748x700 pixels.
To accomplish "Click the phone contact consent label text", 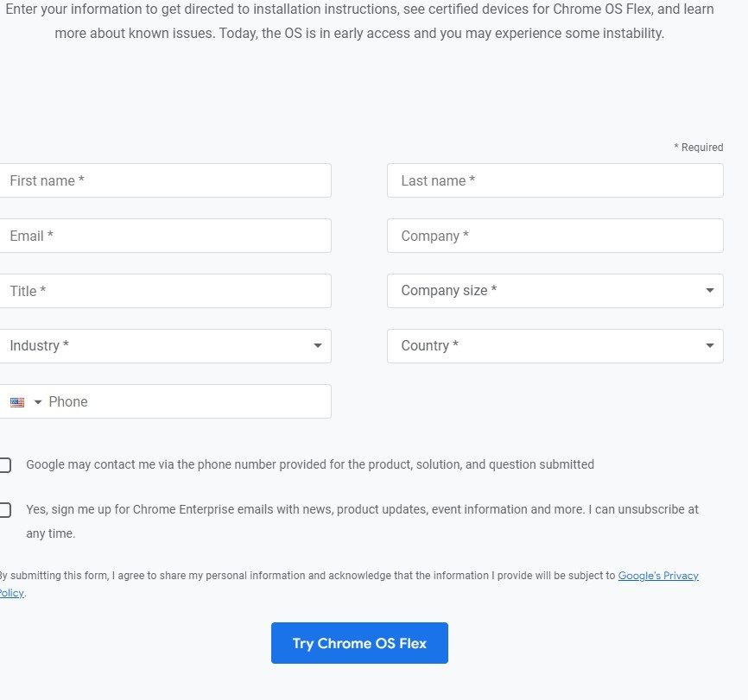I will coord(310,464).
